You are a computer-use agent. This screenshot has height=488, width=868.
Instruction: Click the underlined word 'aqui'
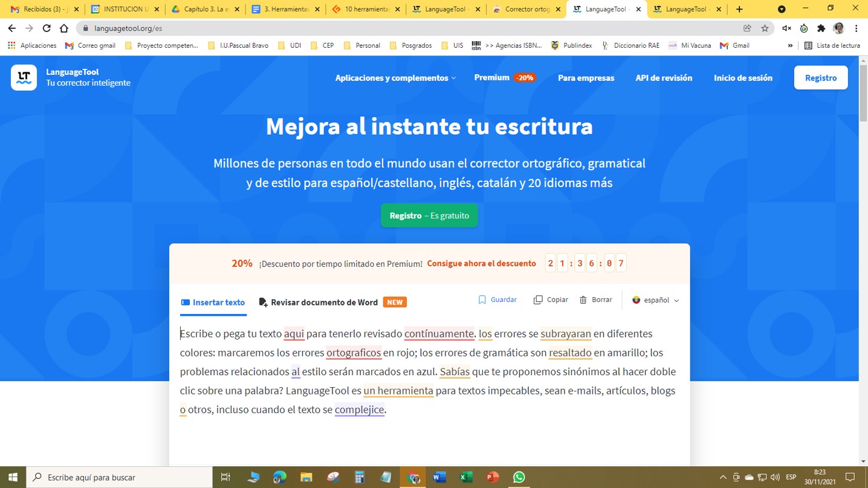click(x=294, y=333)
